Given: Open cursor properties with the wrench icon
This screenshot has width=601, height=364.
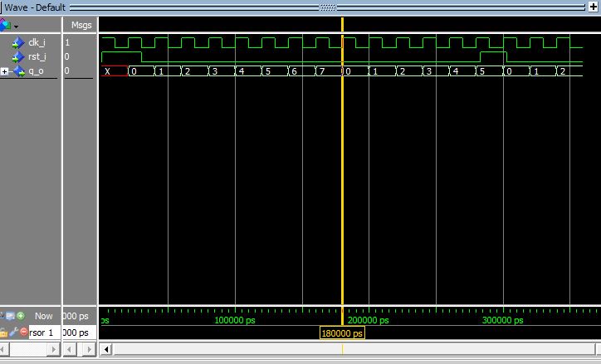Looking at the screenshot, I should point(14,332).
